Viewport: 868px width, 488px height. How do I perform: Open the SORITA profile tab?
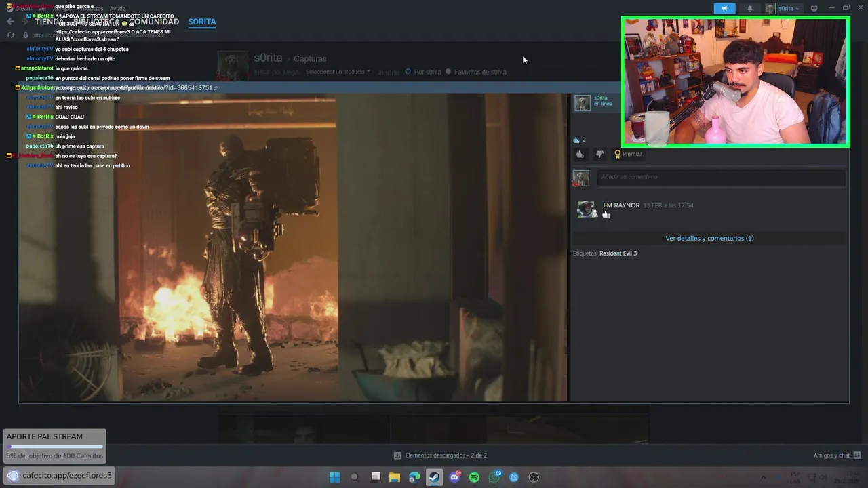tap(202, 22)
